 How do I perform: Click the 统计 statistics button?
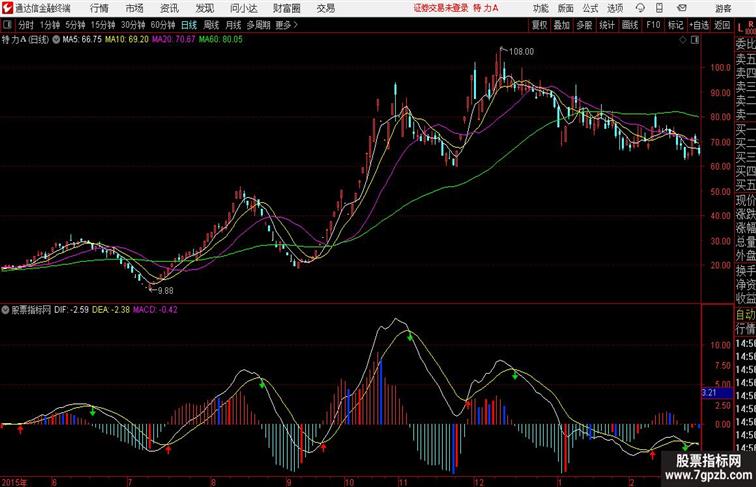tap(607, 25)
